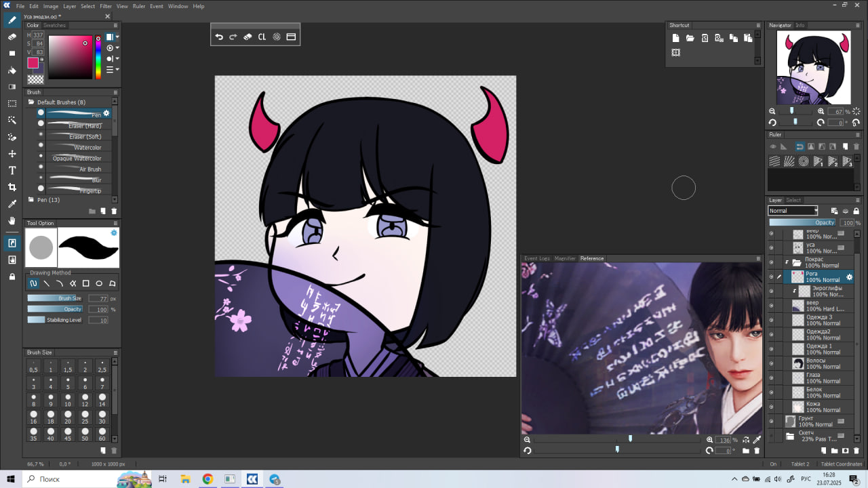Select the Hand tool
The image size is (868, 488).
pos(12,220)
